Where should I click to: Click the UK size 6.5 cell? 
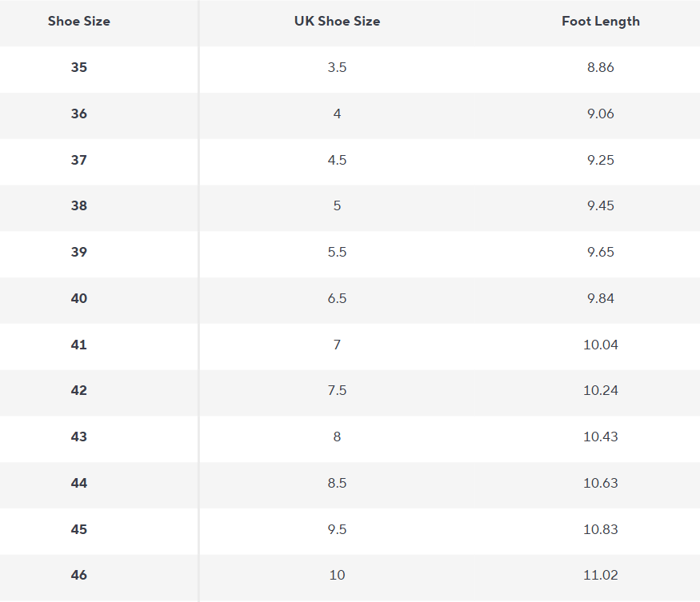(x=337, y=299)
